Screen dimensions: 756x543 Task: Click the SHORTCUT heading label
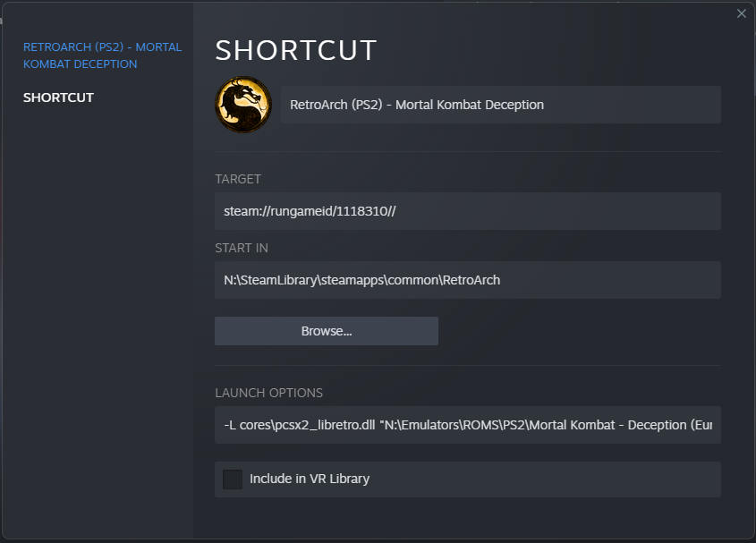[296, 51]
